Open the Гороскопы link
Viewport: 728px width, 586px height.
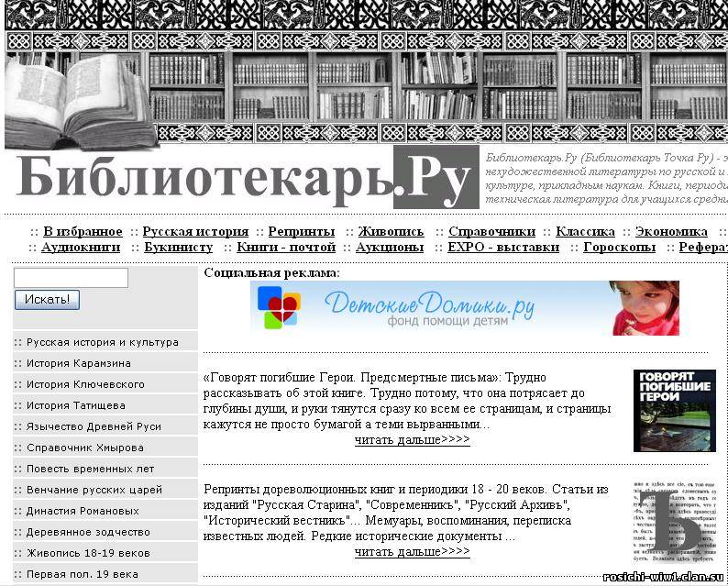pyautogui.click(x=620, y=247)
